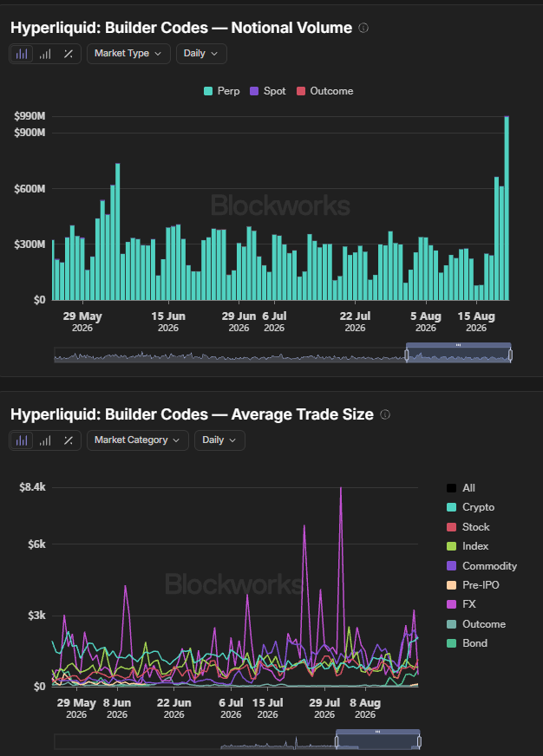
Task: Click left handle of Notional Volume range slider
Action: [407, 355]
